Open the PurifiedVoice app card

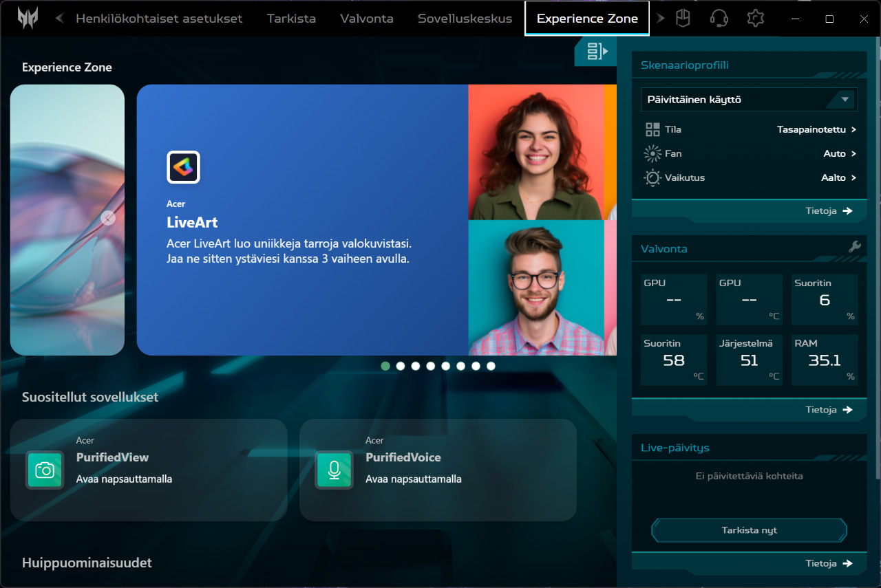pos(438,470)
